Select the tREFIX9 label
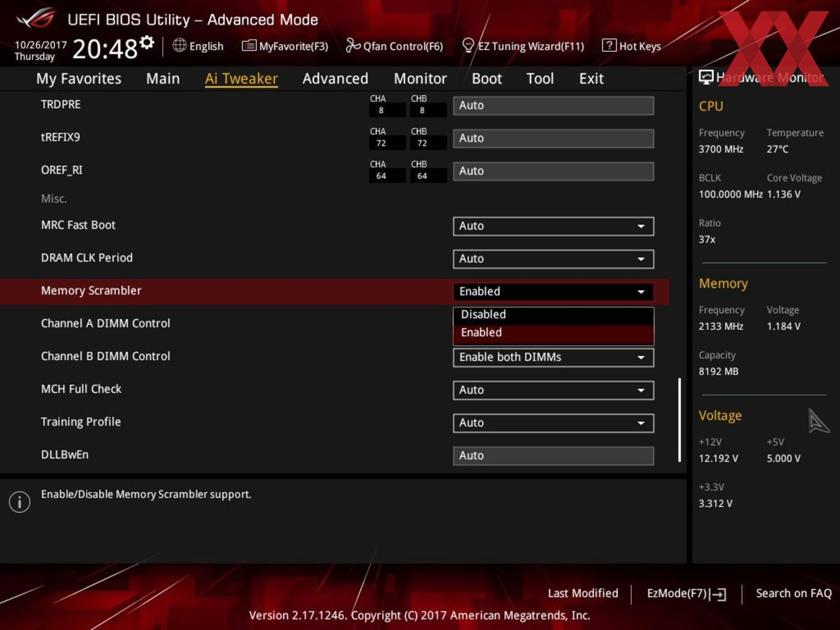The height and width of the screenshot is (630, 840). tap(60, 137)
